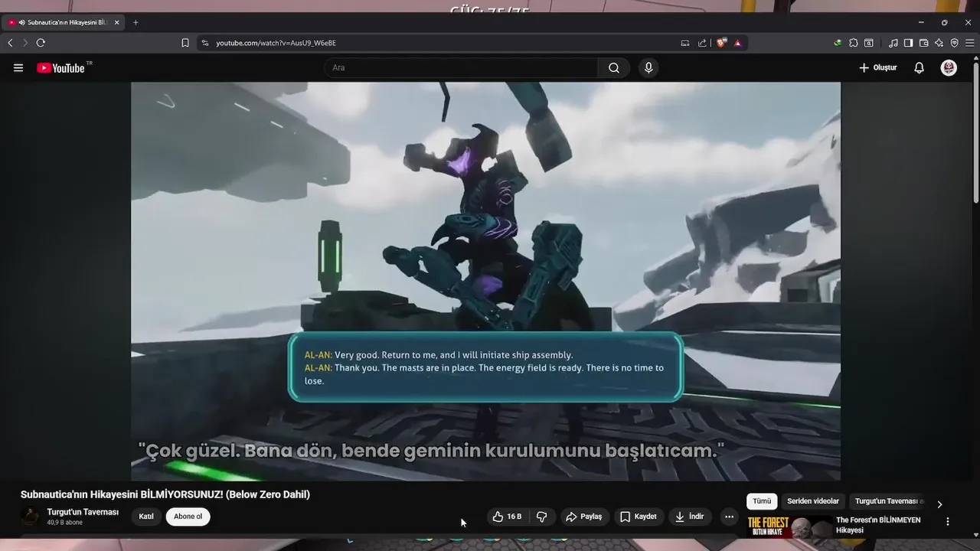Image resolution: width=980 pixels, height=551 pixels.
Task: Open Brave VPN shield icon
Action: [x=954, y=43]
